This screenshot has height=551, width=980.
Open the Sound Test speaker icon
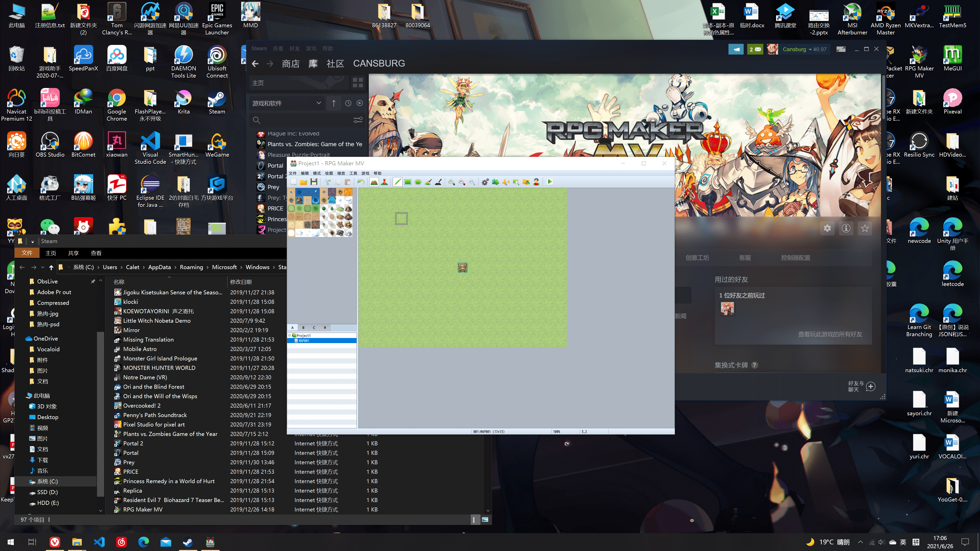click(x=506, y=182)
